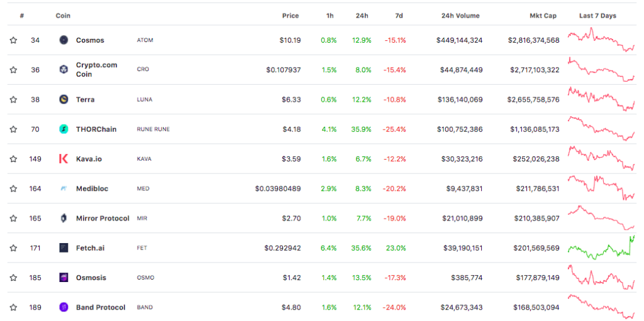The width and height of the screenshot is (644, 321).
Task: Toggle the favorite star for Medibloc
Action: [x=13, y=188]
